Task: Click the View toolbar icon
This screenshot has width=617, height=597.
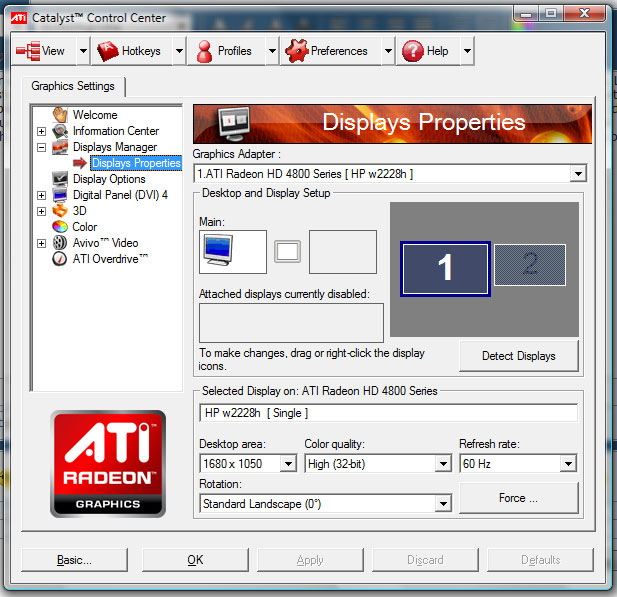Action: tap(28, 51)
